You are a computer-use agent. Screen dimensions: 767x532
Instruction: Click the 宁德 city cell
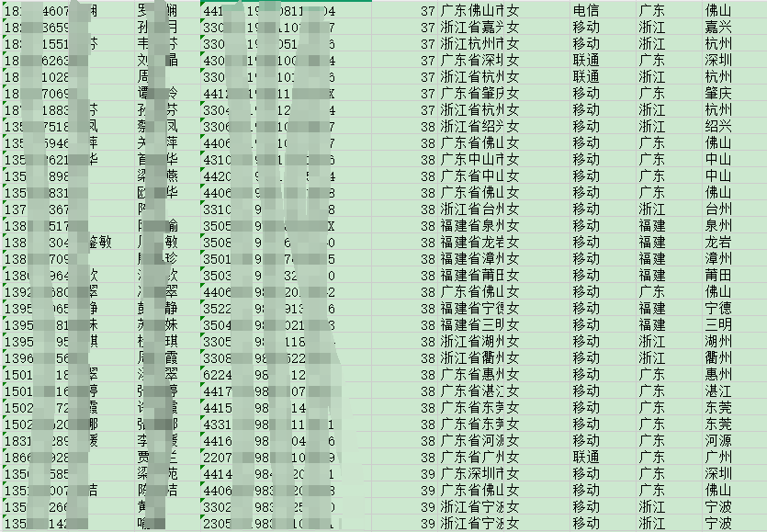pos(718,309)
